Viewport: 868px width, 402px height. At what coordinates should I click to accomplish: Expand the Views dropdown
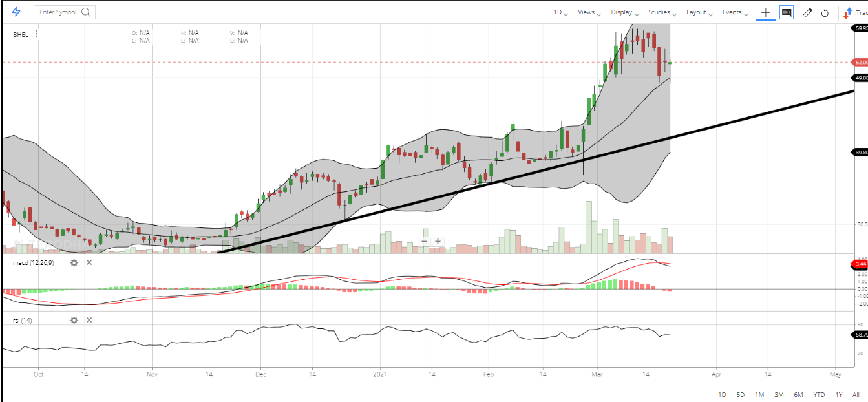point(589,12)
